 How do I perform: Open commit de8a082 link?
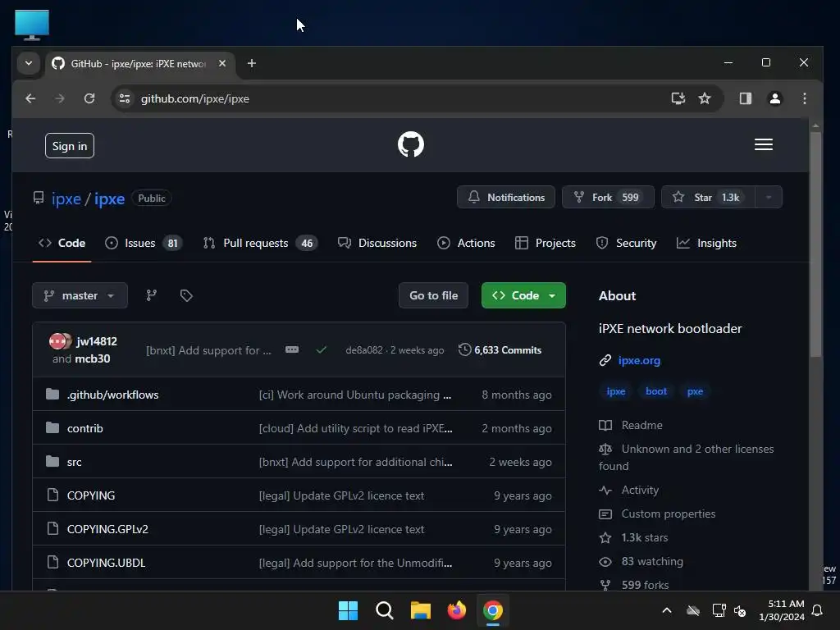click(364, 350)
